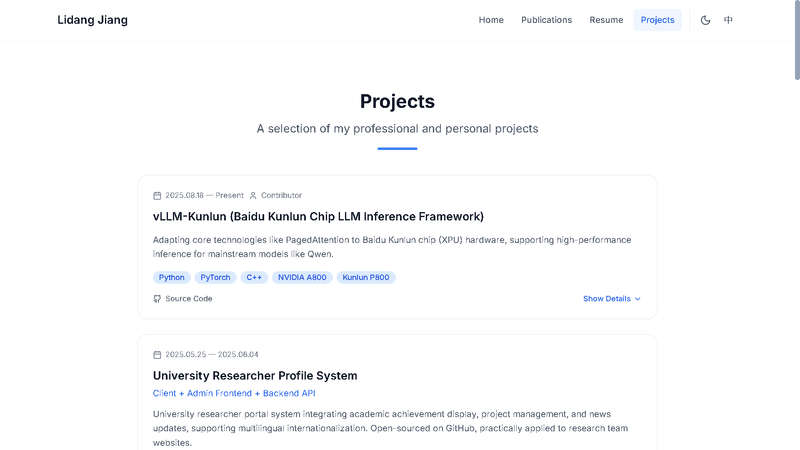
Task: Switch site language using the 中 button
Action: pos(728,20)
